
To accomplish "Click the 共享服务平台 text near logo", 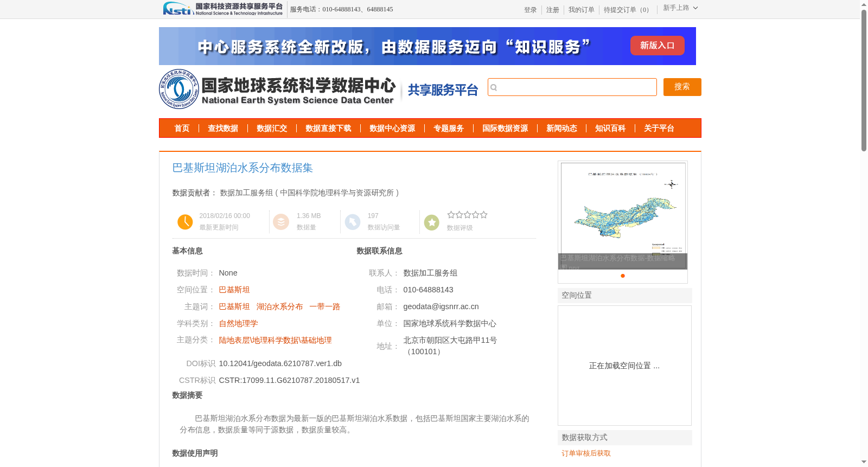I will pyautogui.click(x=443, y=90).
